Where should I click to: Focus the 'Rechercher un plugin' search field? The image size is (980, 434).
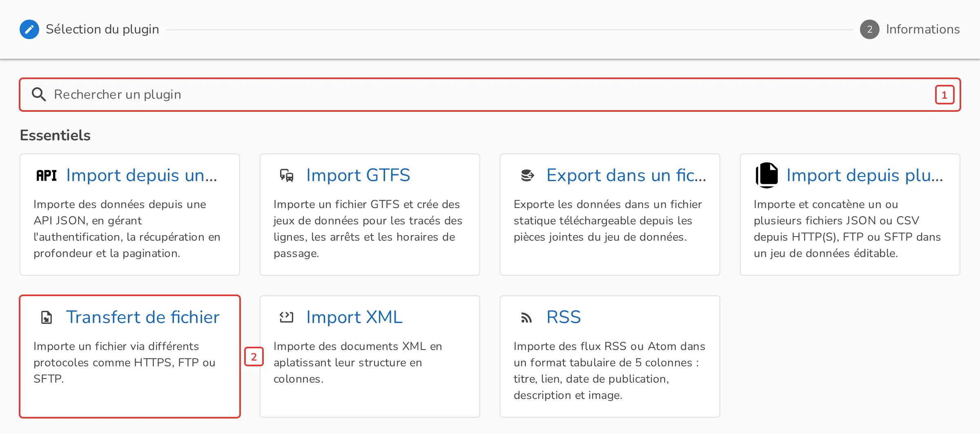pos(490,95)
